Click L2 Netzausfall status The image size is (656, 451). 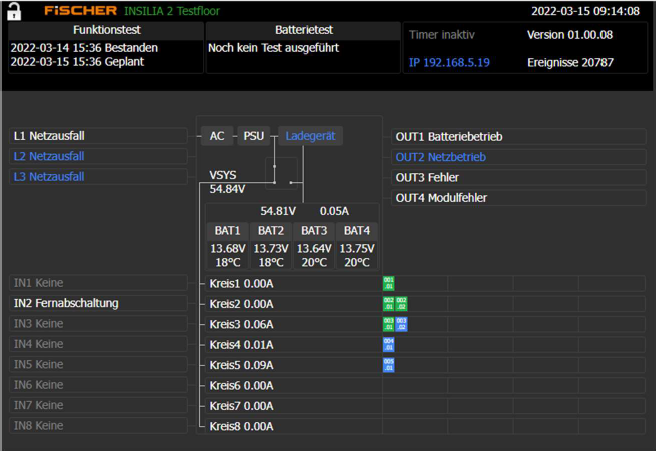pyautogui.click(x=49, y=156)
